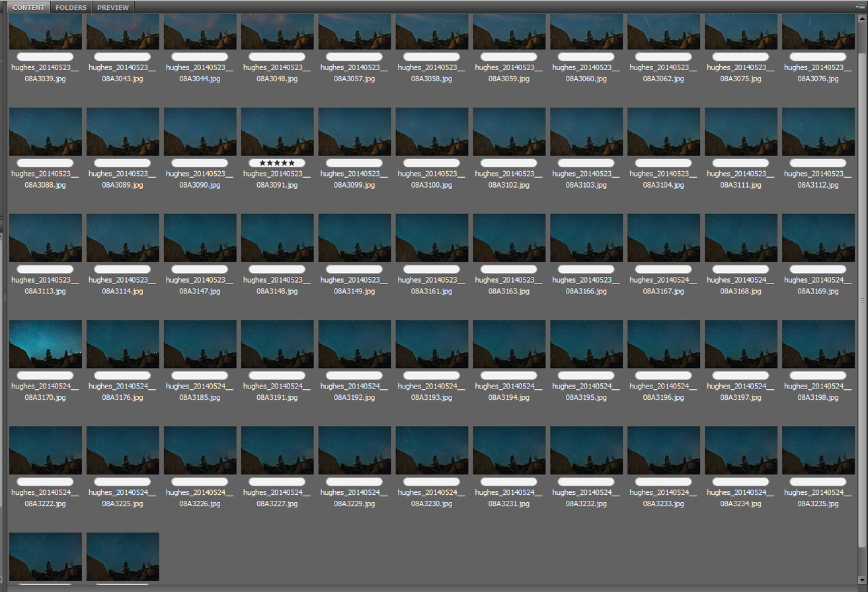This screenshot has width=868, height=592.
Task: Click the empty rating bar above 08A3104.jpg
Action: click(664, 163)
